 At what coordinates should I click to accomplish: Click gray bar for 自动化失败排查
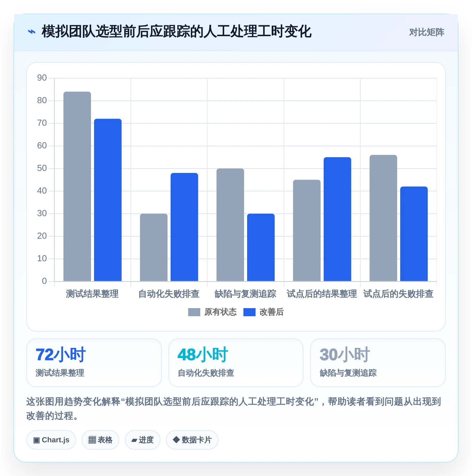tap(154, 247)
